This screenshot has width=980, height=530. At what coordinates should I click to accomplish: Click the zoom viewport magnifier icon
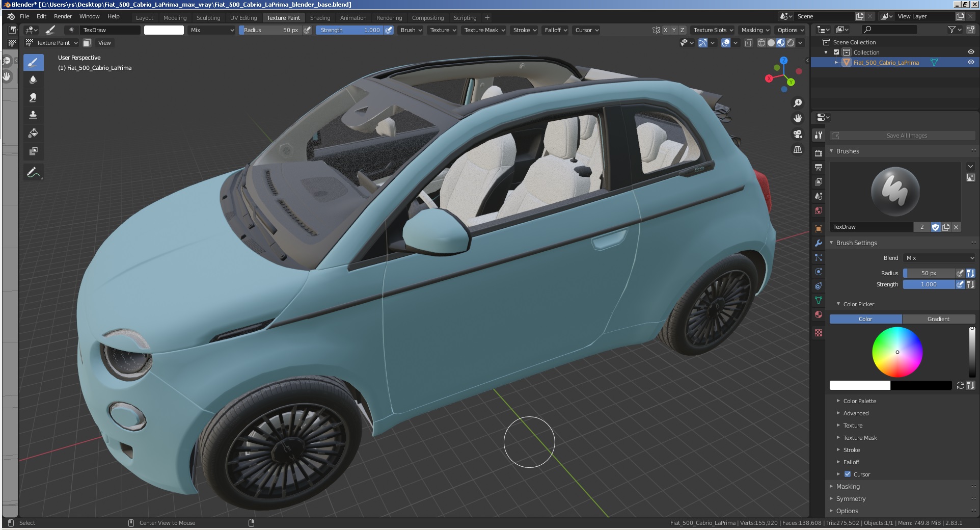coord(798,103)
